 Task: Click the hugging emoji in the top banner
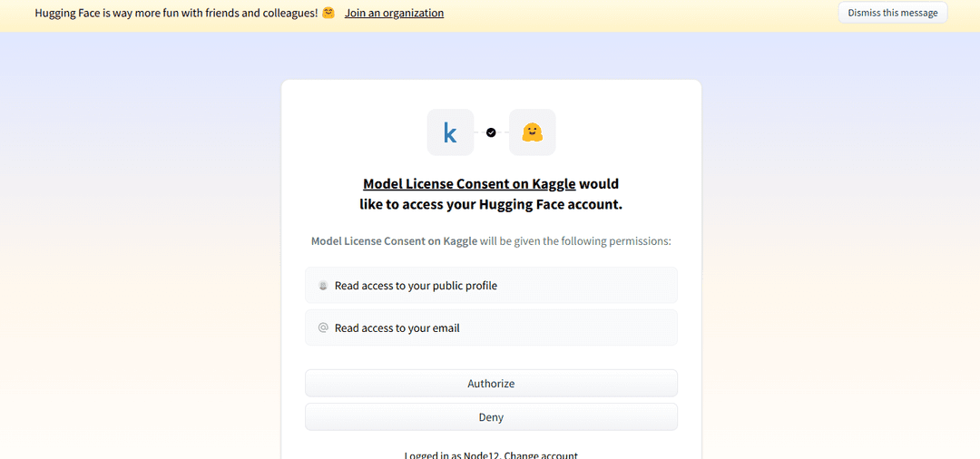[328, 13]
